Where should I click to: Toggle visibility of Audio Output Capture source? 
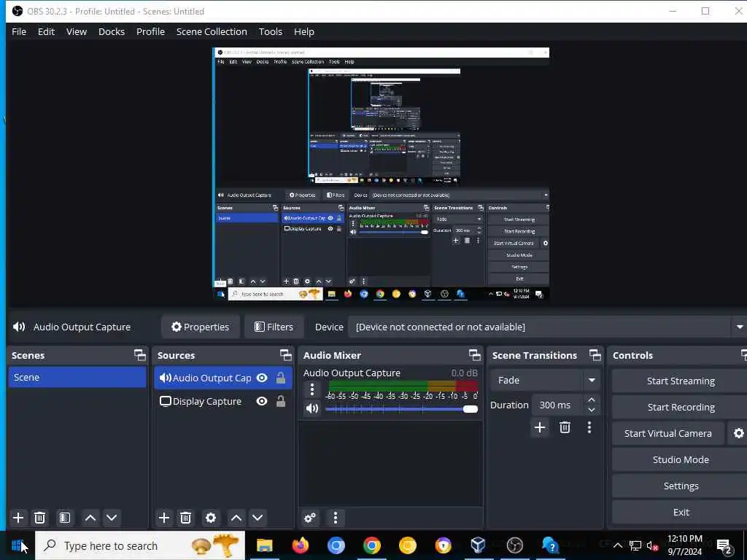262,378
